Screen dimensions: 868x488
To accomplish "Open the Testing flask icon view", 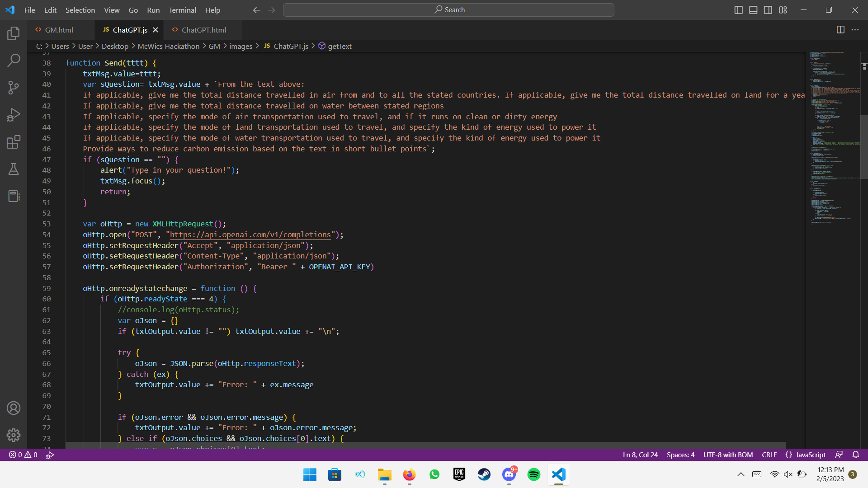I will (x=14, y=169).
